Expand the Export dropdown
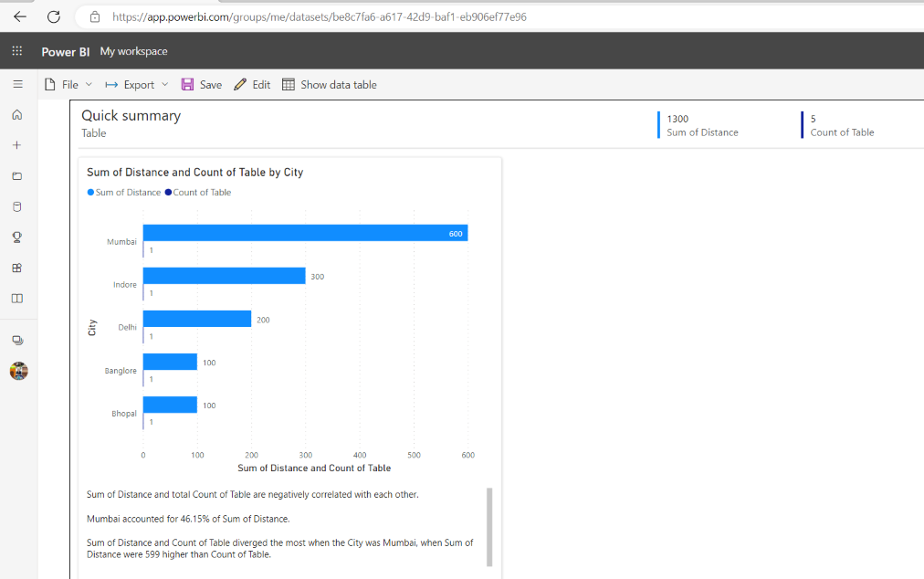The height and width of the screenshot is (579, 924). [137, 84]
